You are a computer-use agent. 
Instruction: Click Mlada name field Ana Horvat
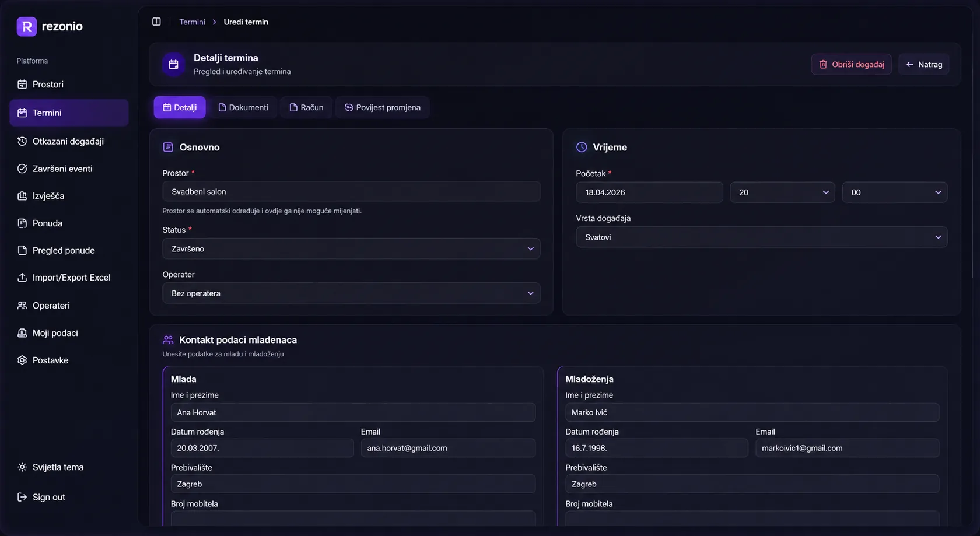point(353,412)
